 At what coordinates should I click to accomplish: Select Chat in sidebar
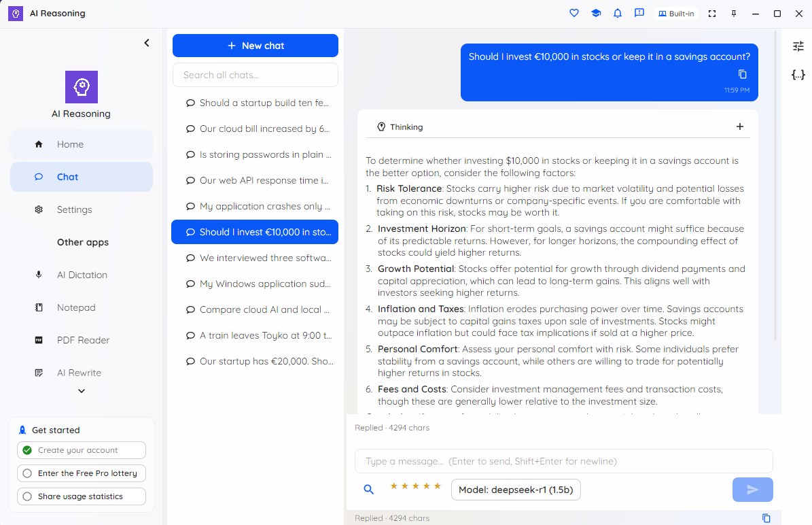[x=82, y=177]
